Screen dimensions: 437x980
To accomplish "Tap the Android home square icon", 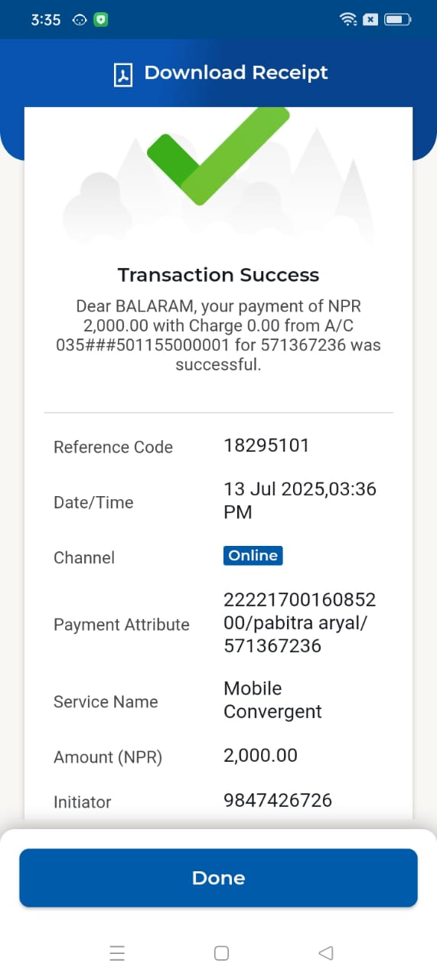I will click(x=221, y=953).
